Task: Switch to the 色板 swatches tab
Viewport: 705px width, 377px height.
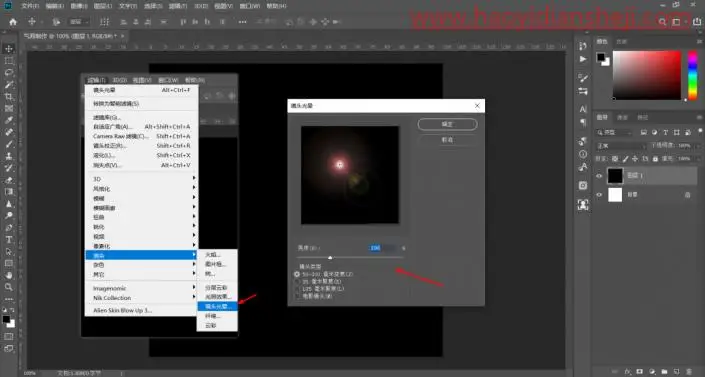Action: 621,41
